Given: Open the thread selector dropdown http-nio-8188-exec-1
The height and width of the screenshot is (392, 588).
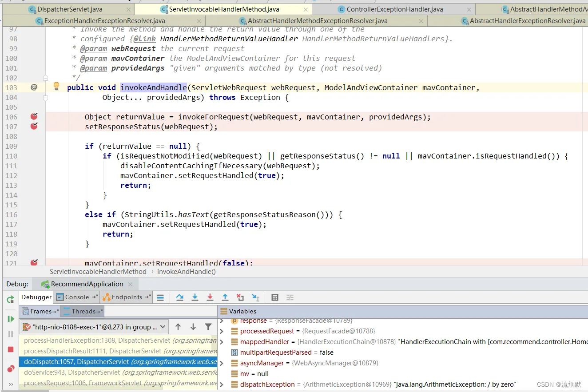Looking at the screenshot, I should (94, 327).
